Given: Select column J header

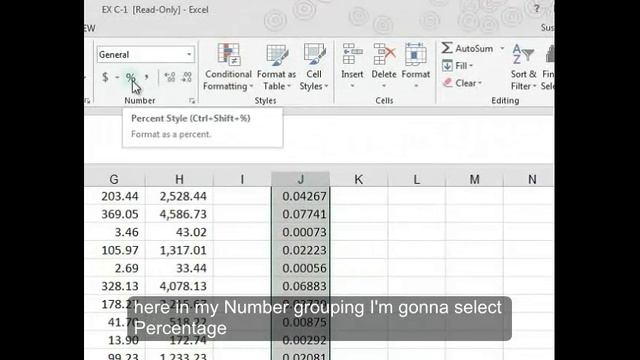Looking at the screenshot, I should pos(301,179).
